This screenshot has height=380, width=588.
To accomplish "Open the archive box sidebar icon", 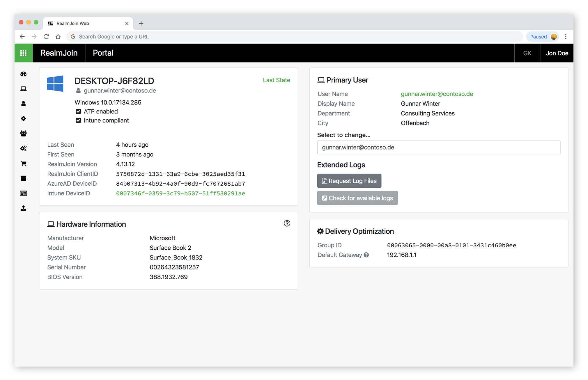I will point(24,178).
